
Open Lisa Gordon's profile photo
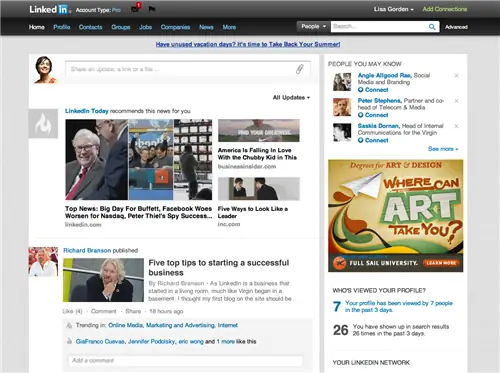46,70
